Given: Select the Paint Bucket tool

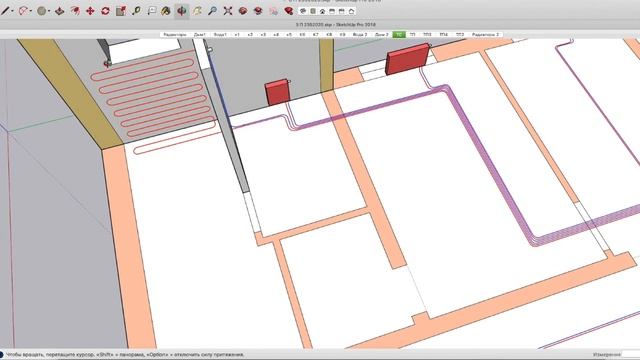Looking at the screenshot, I should coord(166,11).
